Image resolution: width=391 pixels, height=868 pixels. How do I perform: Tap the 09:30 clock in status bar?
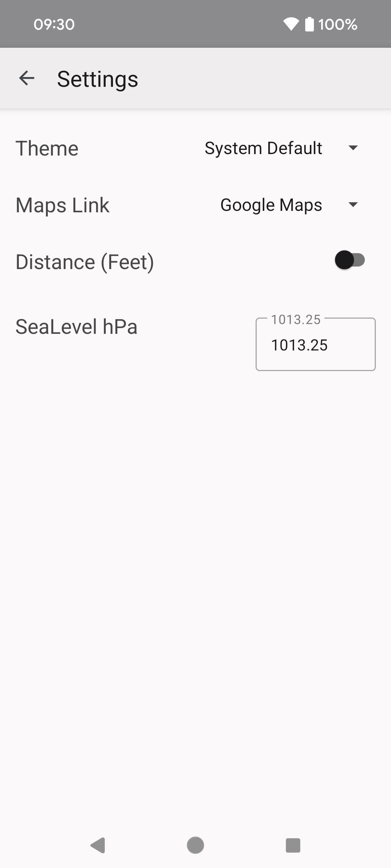(x=54, y=24)
